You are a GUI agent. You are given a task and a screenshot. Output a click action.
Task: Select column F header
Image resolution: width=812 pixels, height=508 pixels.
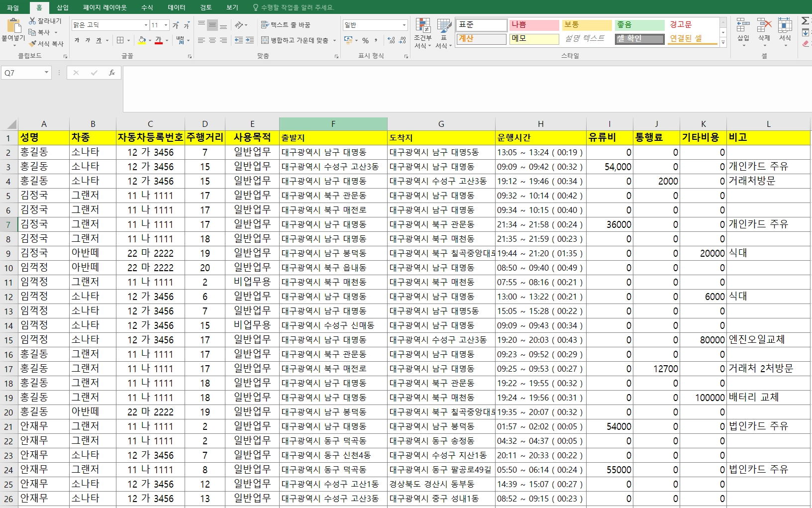click(x=333, y=124)
